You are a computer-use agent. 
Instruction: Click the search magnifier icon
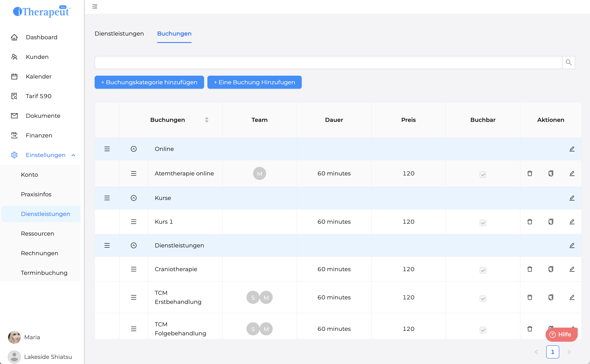click(569, 63)
